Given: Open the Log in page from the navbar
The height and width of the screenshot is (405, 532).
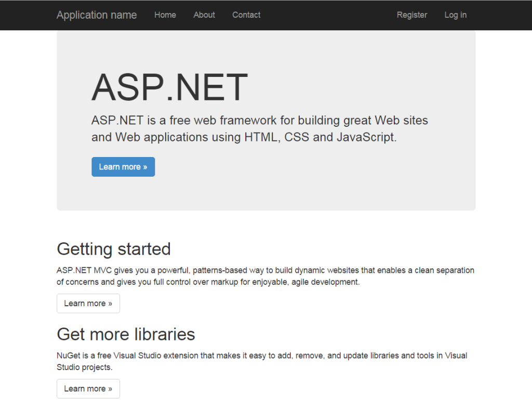Looking at the screenshot, I should tap(455, 15).
